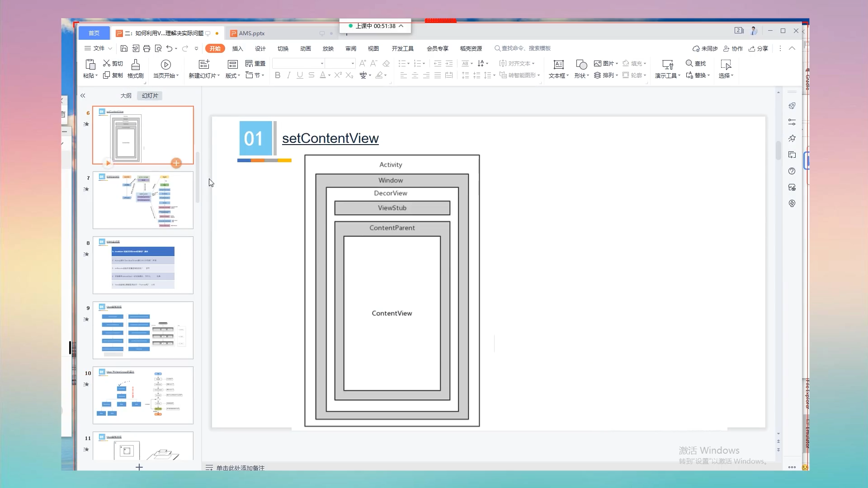Switch slide panel to Slides (幻灯片) view
Image resolution: width=868 pixels, height=488 pixels.
tap(150, 96)
